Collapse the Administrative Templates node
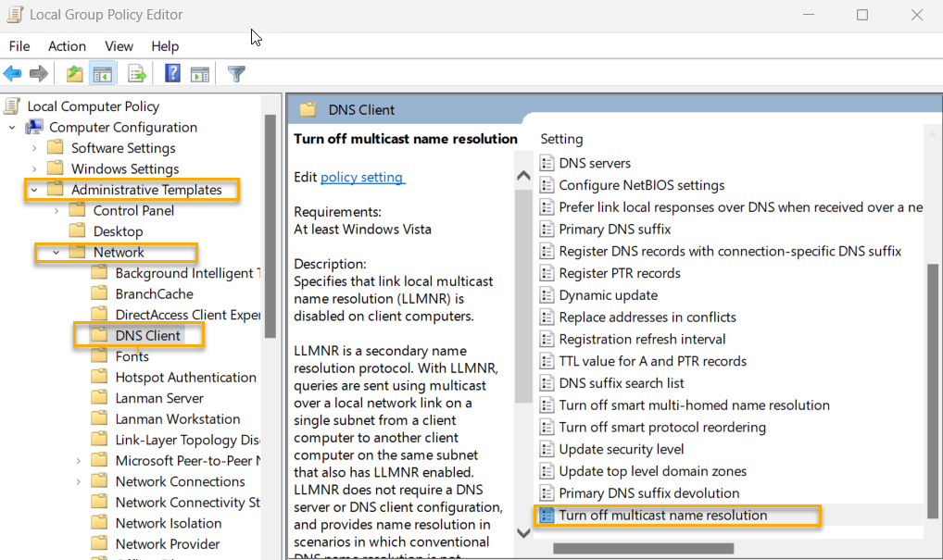This screenshot has height=560, width=943. coord(34,189)
